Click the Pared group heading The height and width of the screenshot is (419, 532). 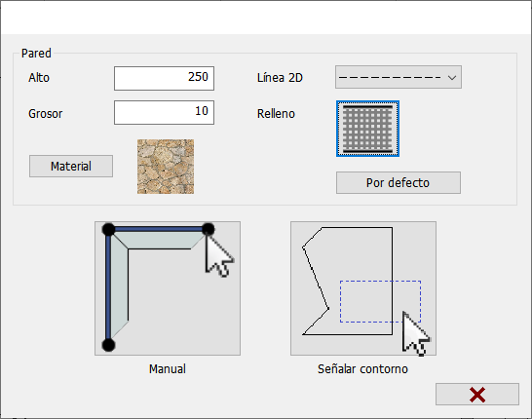click(36, 54)
